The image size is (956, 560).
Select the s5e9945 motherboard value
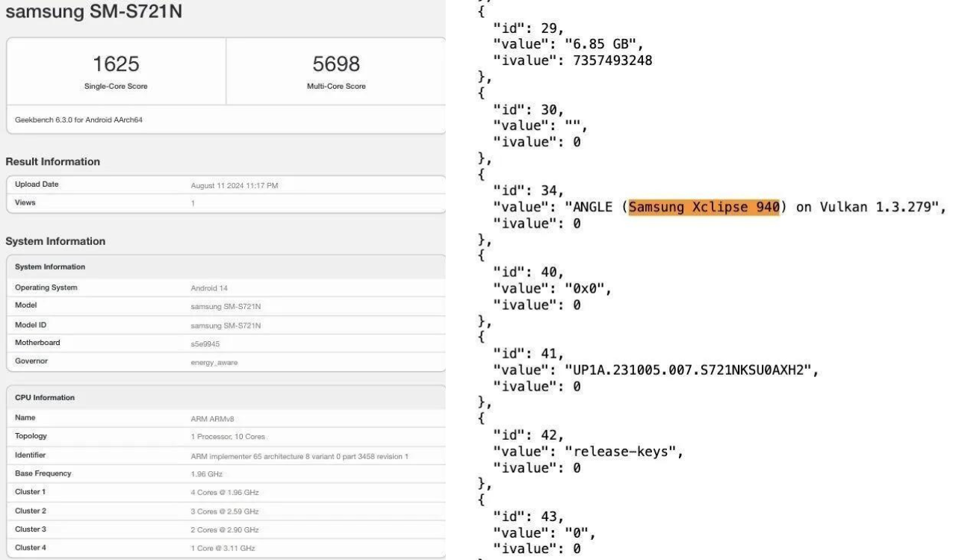coord(205,343)
